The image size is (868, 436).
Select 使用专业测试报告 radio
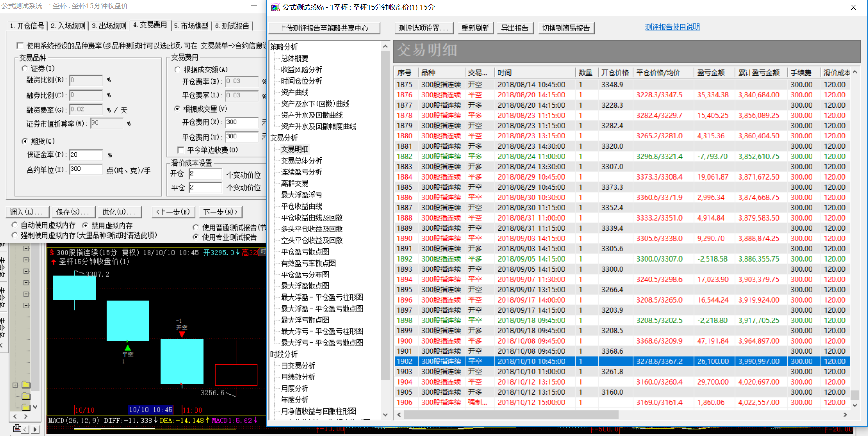click(x=196, y=237)
